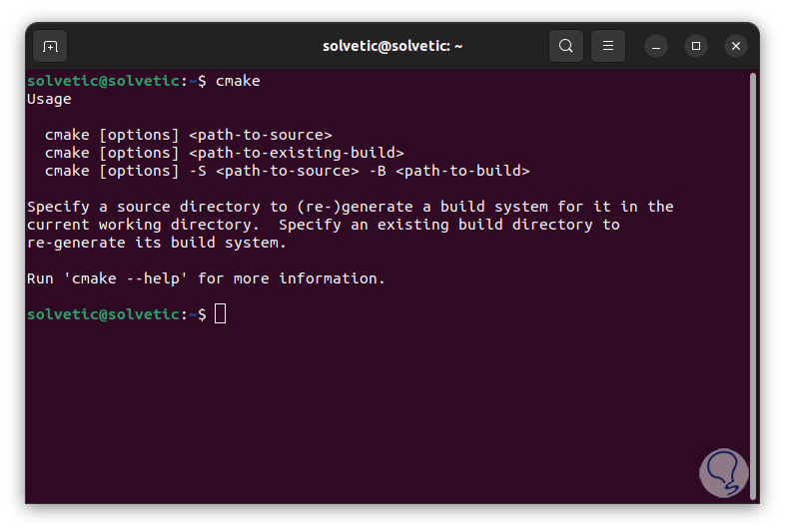Minimize the terminal window

coord(655,46)
